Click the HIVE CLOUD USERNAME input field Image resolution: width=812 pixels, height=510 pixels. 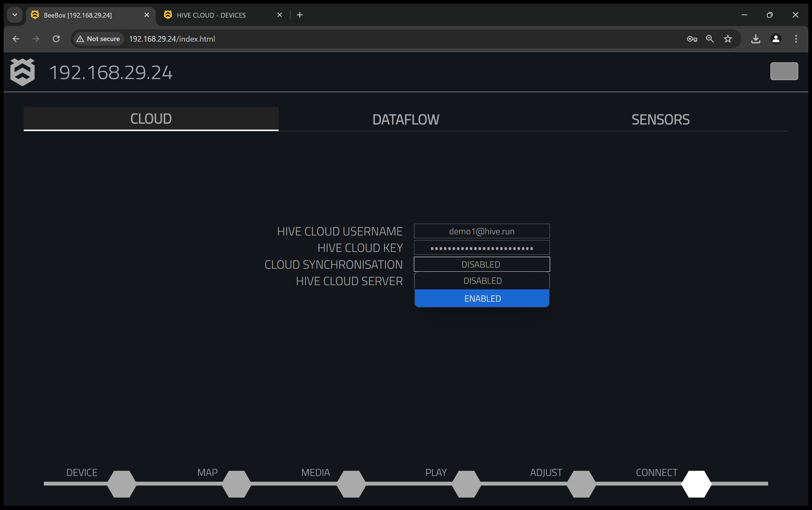coord(482,230)
